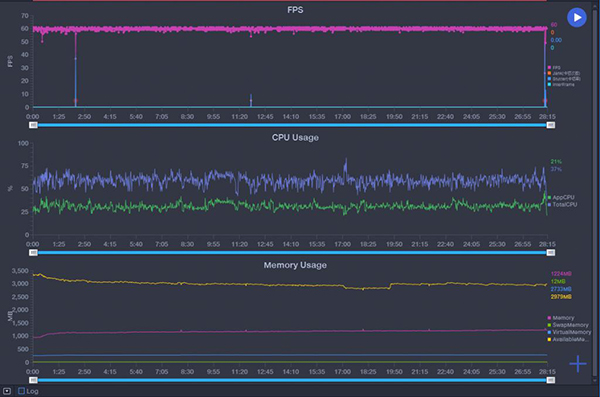Click CPU Usage chart right range handle
The height and width of the screenshot is (397, 600).
[x=550, y=253]
